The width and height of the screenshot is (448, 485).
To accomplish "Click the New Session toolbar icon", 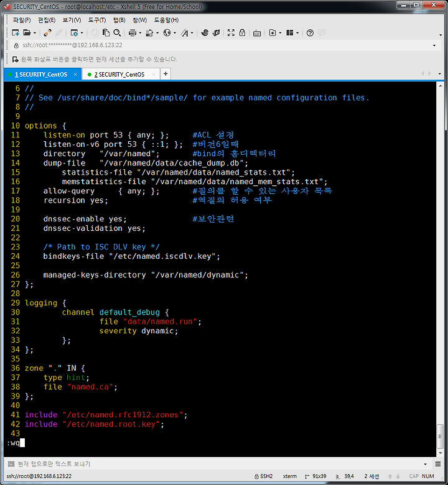I will tap(15, 33).
